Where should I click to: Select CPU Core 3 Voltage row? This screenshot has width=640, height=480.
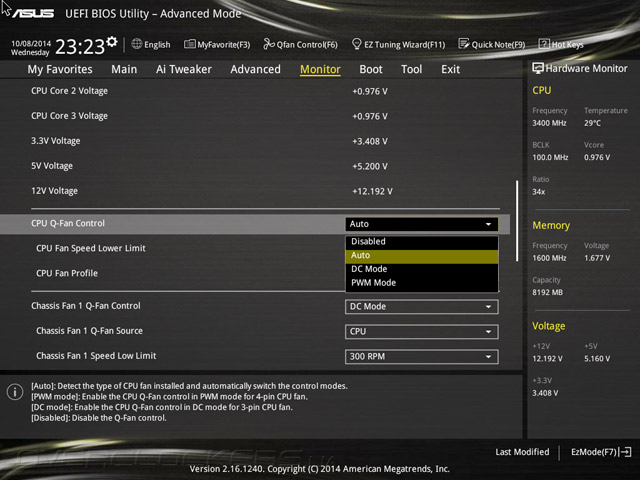click(255, 116)
